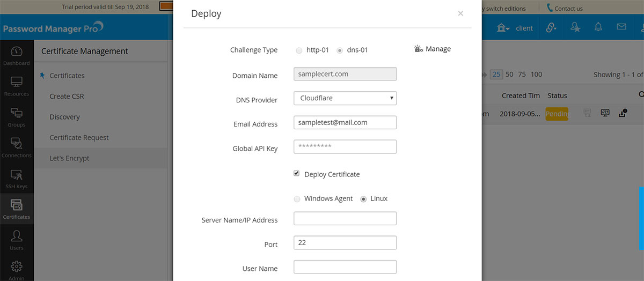Image resolution: width=644 pixels, height=281 pixels.
Task: Choose the Windows Agent radio option
Action: (x=297, y=199)
